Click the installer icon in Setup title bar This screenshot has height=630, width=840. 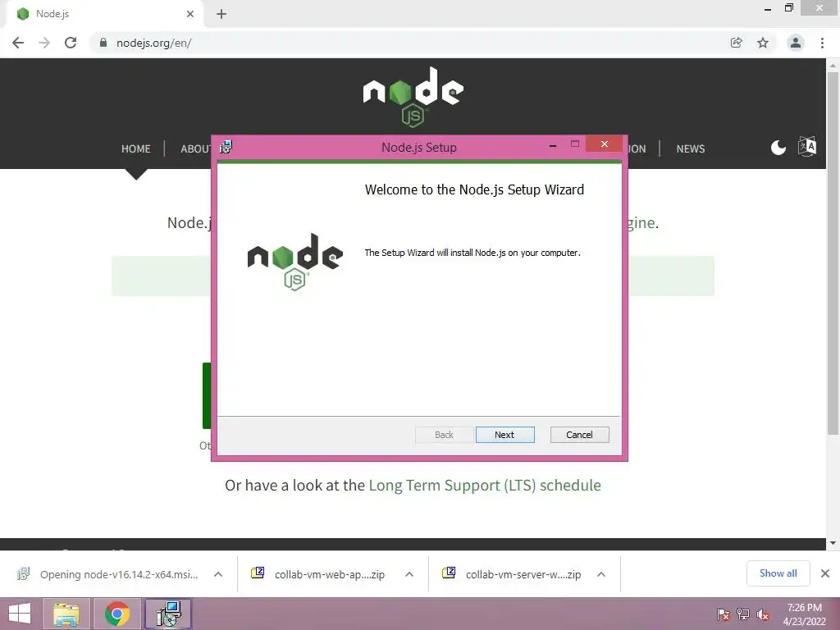226,147
